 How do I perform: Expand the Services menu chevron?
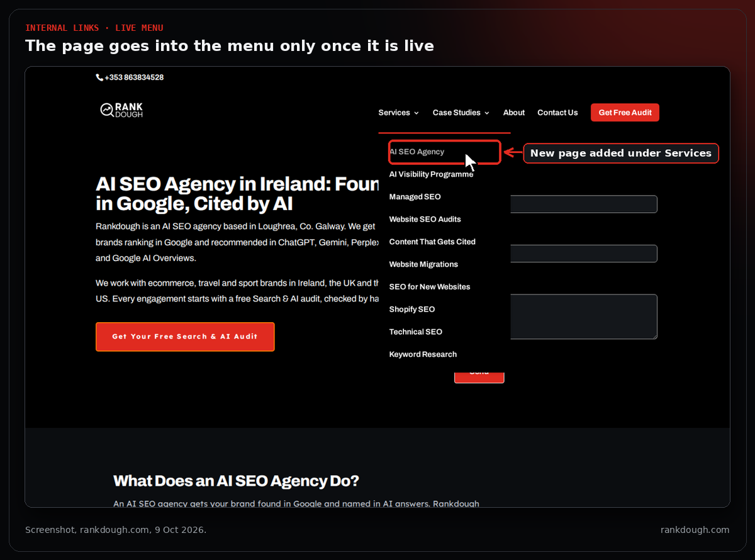click(417, 113)
